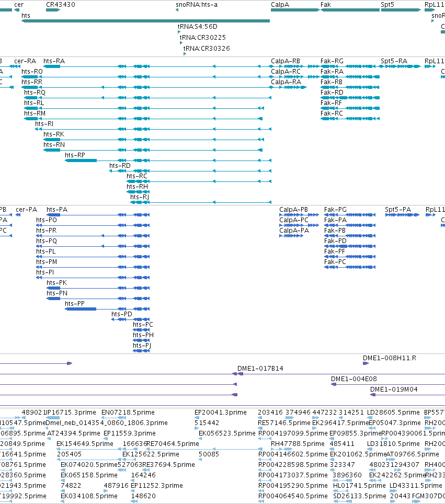Screen dimensions: 445x504
Task: Select CalpA-PB protein label
Action: click(293, 210)
